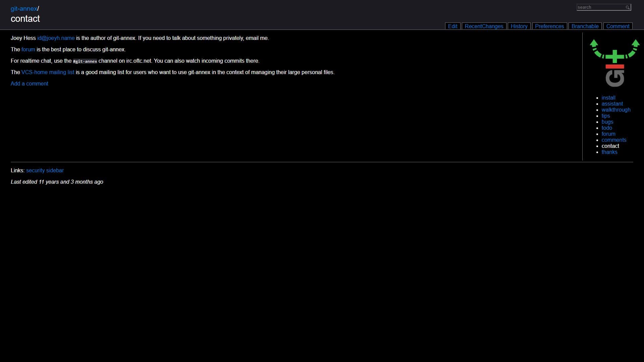Open install in the sidebar

pos(608,98)
